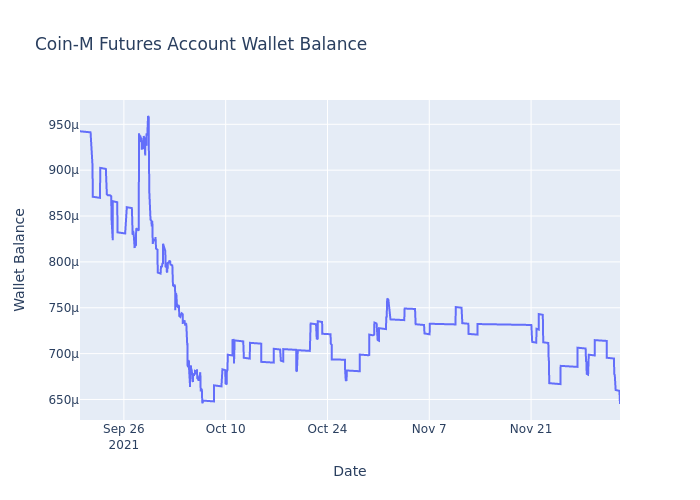Viewport: 700px width, 500px height.
Task: Click the 700µ y-axis tick label
Action: [55, 354]
